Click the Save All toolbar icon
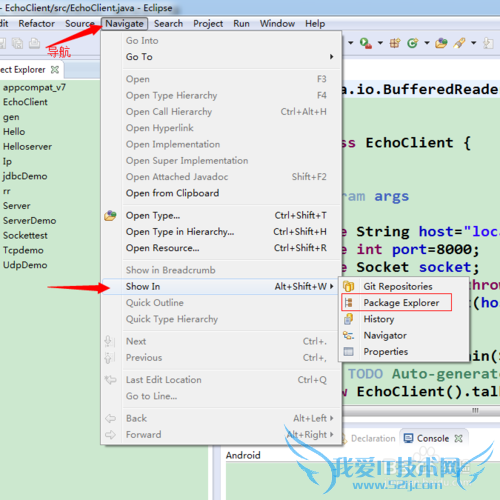 (17, 43)
